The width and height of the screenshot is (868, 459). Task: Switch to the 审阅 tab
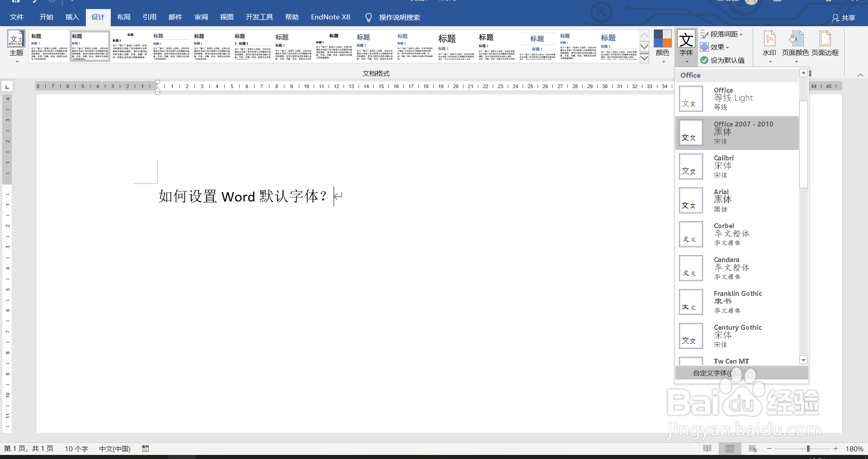click(201, 17)
